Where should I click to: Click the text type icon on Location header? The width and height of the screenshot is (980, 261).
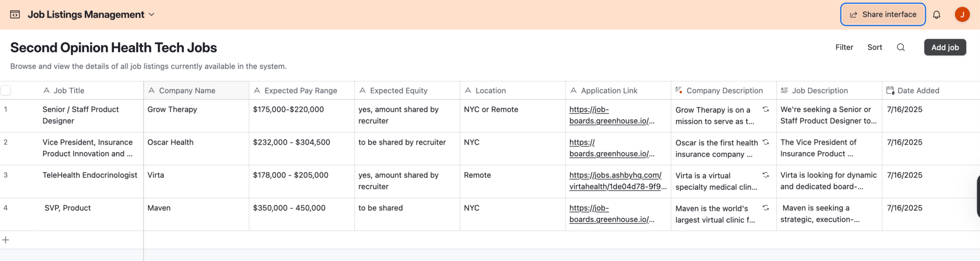(x=468, y=90)
